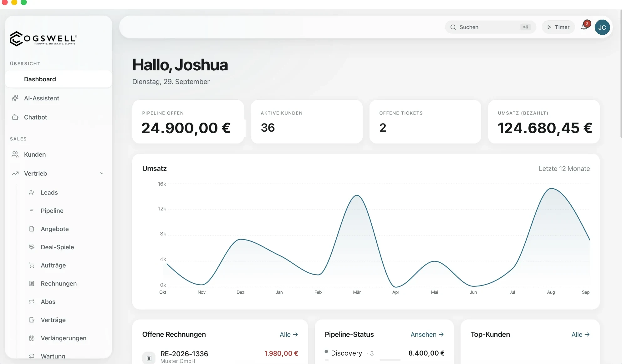Viewport: 622px width, 364px height.
Task: Click the Verträge signed-document icon
Action: pyautogui.click(x=32, y=320)
